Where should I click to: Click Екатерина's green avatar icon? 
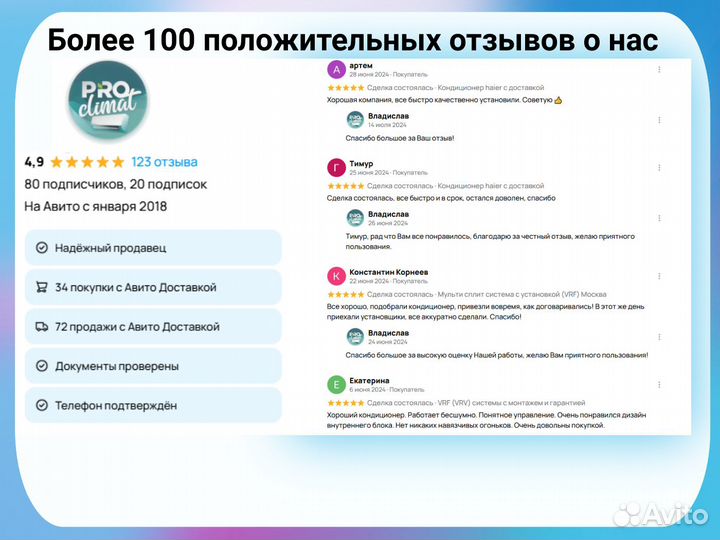point(336,385)
